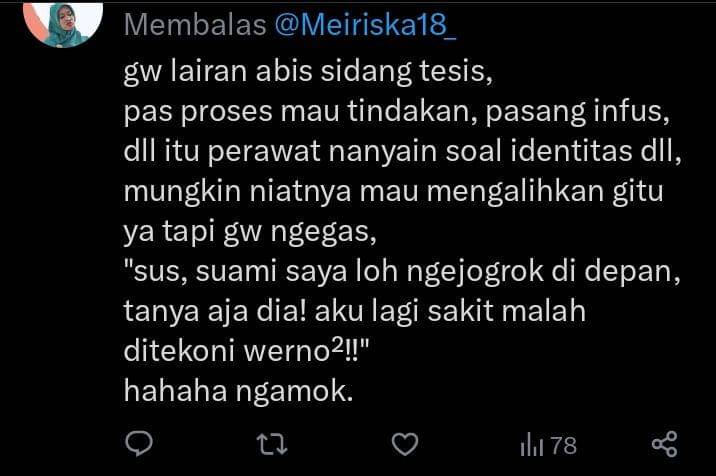This screenshot has height=476, width=716.
Task: Open the reply speech bubble icon
Action: point(139,444)
